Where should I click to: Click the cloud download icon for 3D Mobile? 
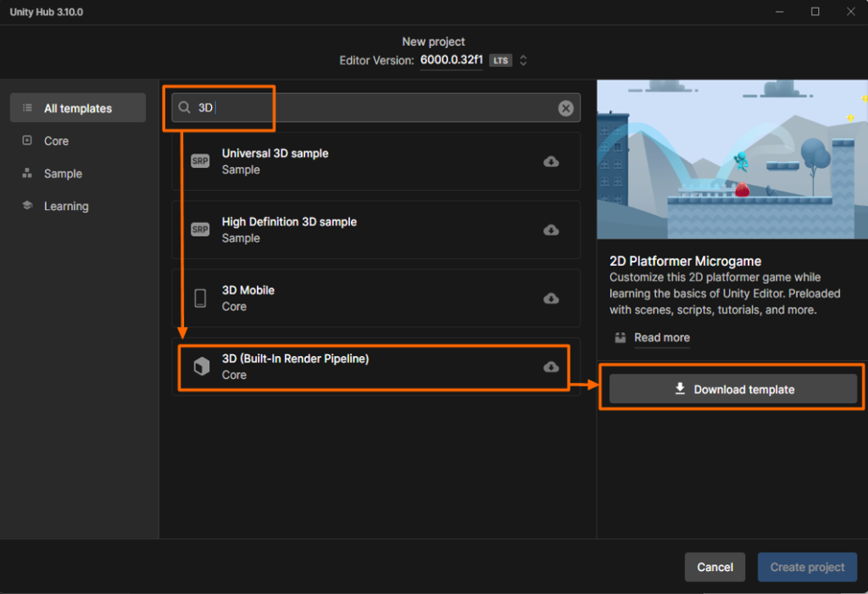[x=551, y=298]
